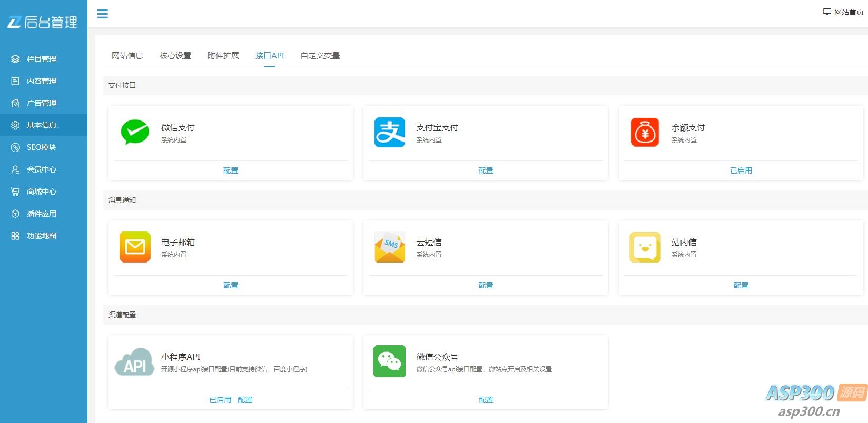Switch to the 核心设置 tab
The width and height of the screenshot is (868, 423).
click(175, 56)
